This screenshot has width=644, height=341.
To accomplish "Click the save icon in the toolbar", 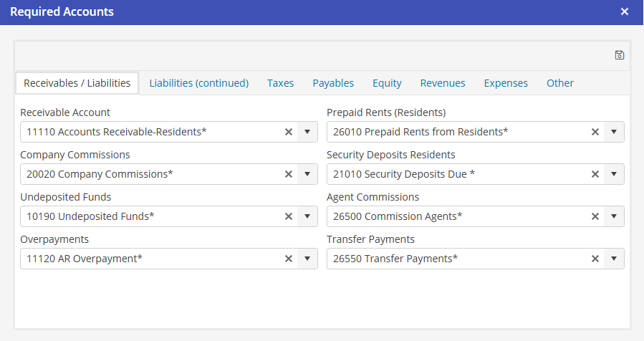I will tap(620, 55).
